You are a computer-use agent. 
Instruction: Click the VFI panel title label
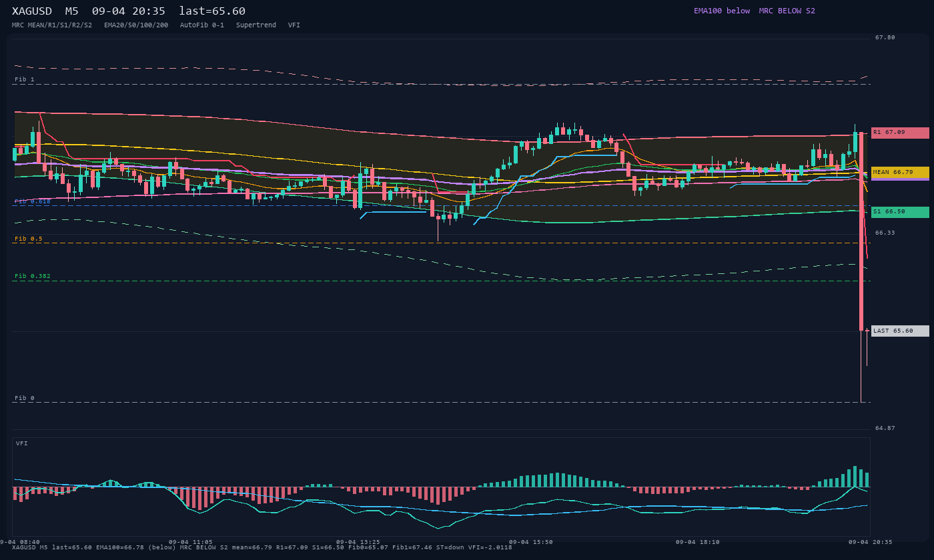[x=22, y=443]
